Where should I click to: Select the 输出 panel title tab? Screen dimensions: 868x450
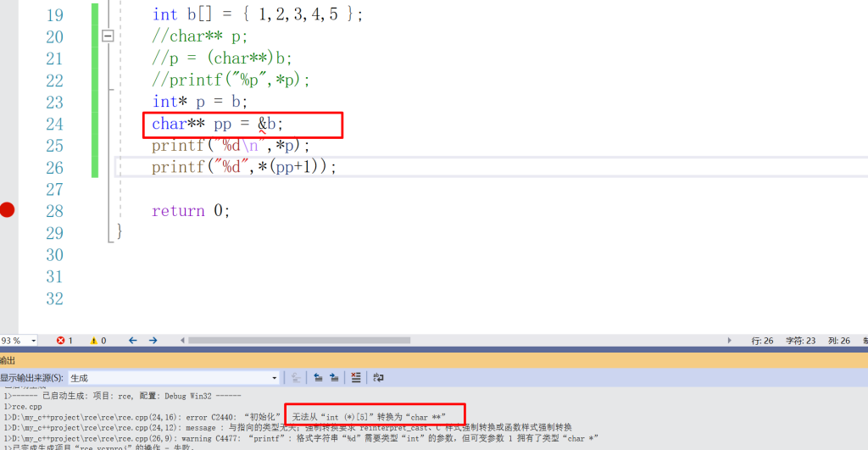coord(8,360)
